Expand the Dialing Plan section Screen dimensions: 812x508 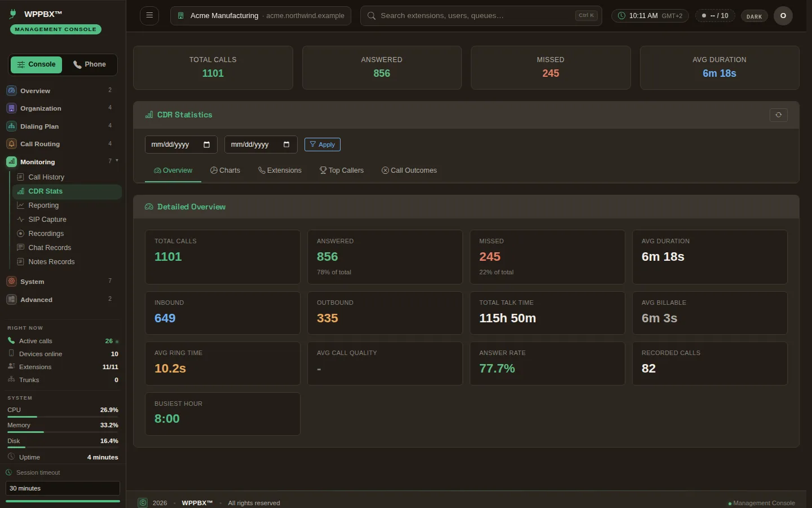pos(63,126)
